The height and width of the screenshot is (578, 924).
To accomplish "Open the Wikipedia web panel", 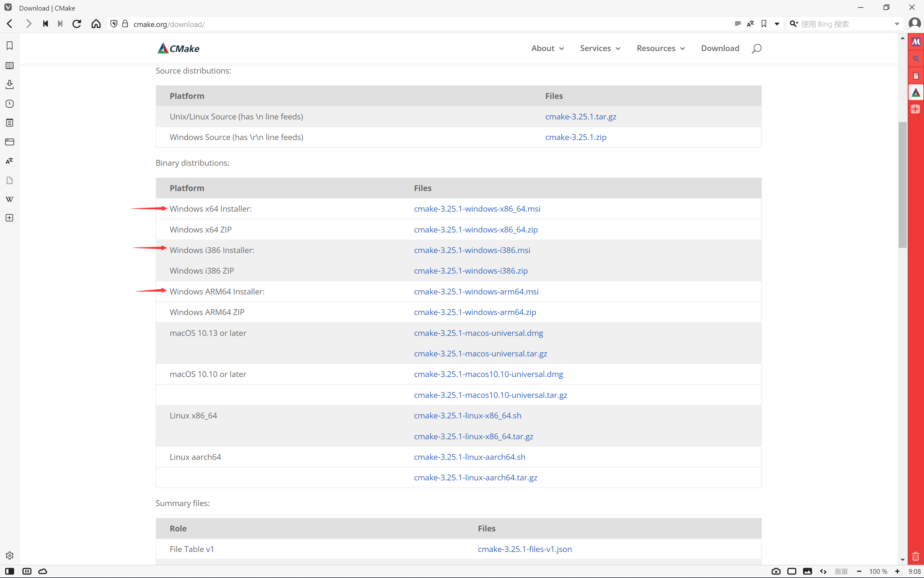I will (x=10, y=199).
